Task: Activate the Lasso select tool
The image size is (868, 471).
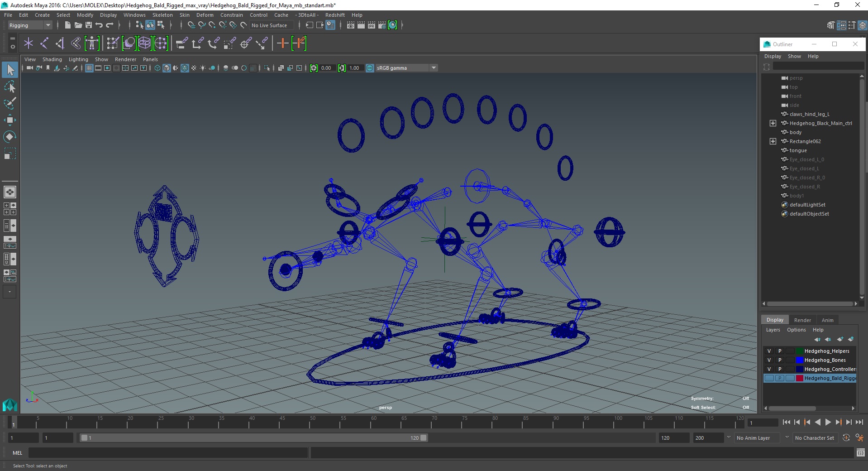Action: pos(10,87)
